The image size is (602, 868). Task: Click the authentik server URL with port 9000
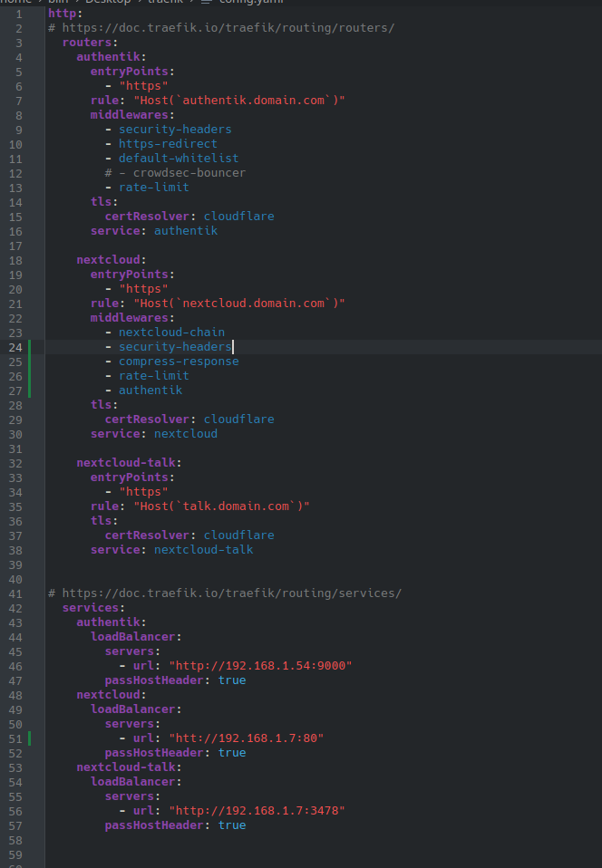click(260, 666)
